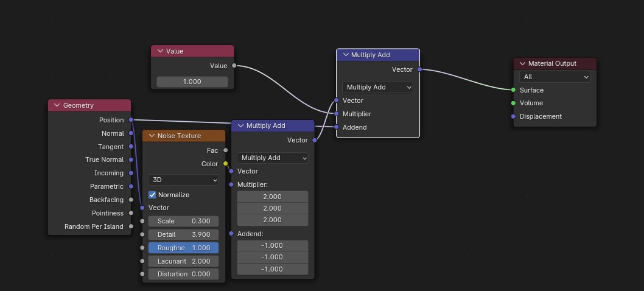
Task: Click the Geometry Position output socket
Action: (131, 120)
